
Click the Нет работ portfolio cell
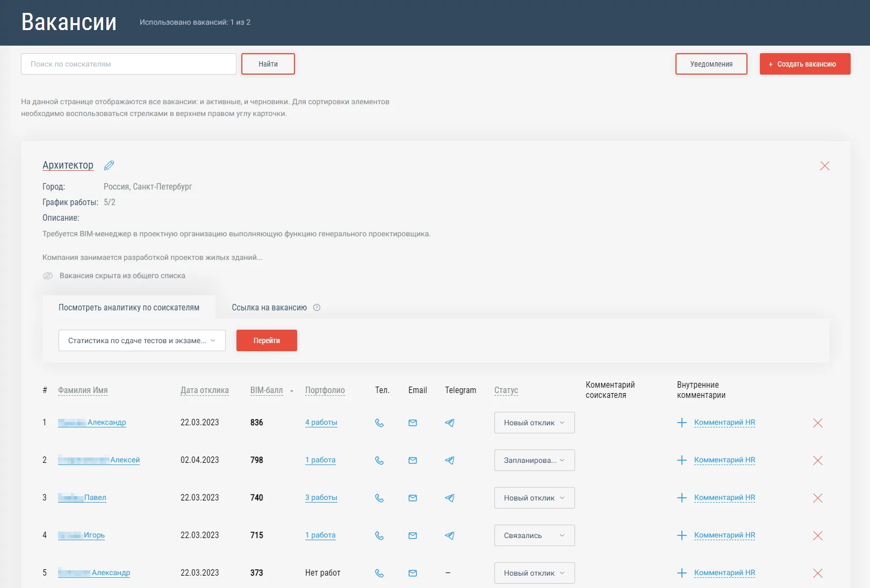323,573
